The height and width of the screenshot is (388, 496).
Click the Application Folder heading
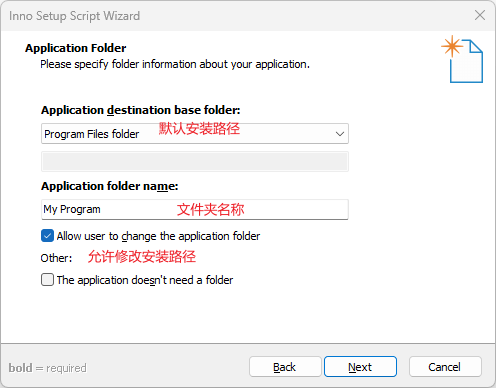click(x=76, y=48)
